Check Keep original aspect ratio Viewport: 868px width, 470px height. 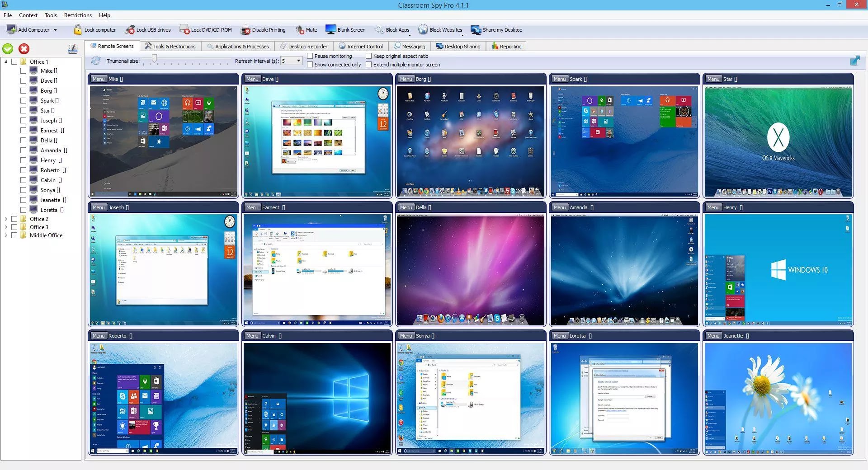[369, 56]
